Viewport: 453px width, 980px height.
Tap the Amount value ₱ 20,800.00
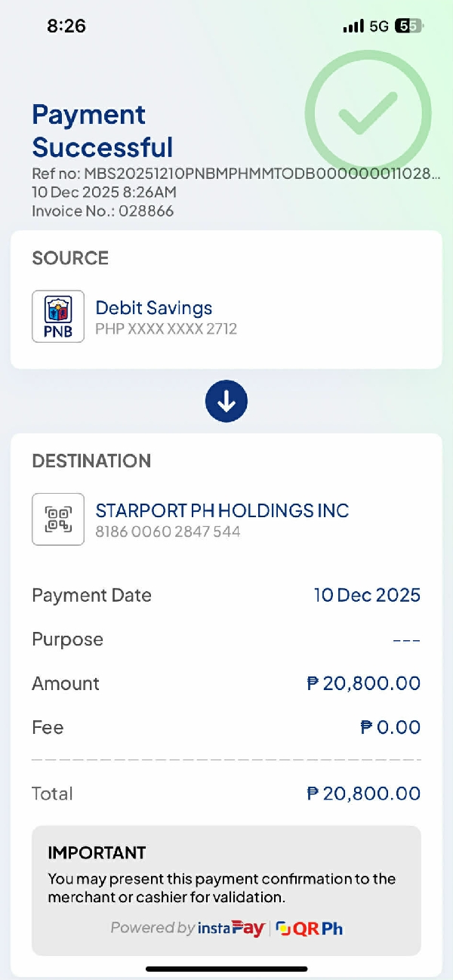(x=364, y=683)
